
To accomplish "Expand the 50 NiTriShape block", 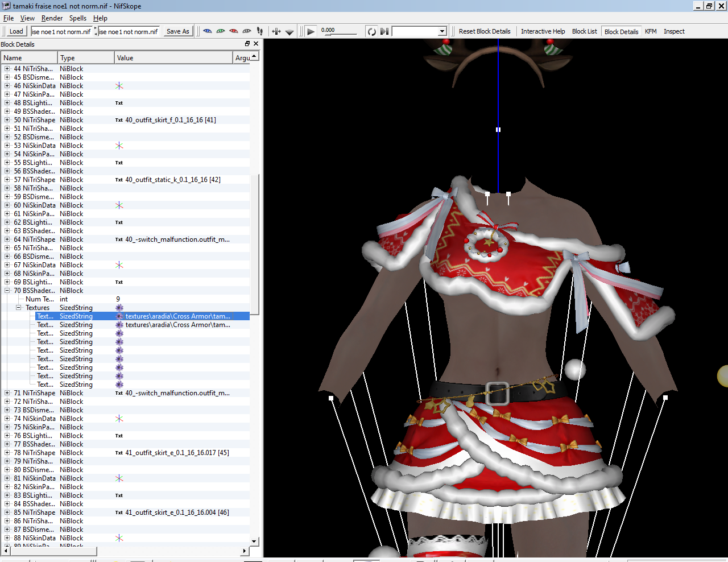I will 7,120.
